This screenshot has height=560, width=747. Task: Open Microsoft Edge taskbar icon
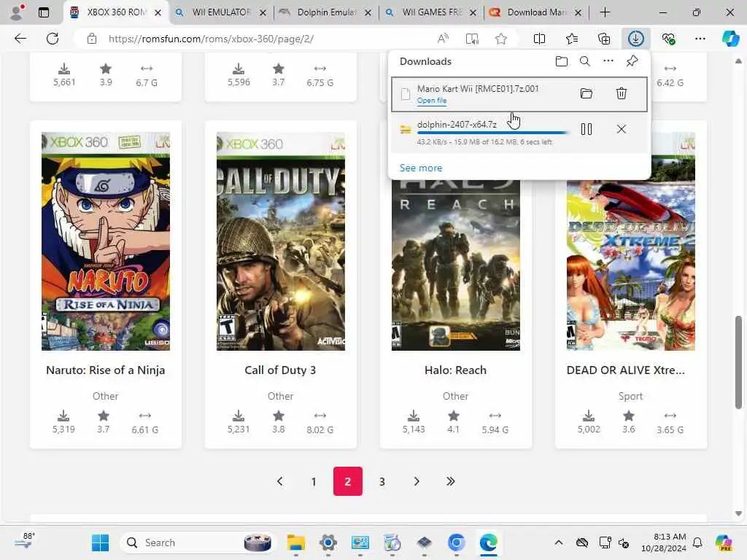pos(489,542)
